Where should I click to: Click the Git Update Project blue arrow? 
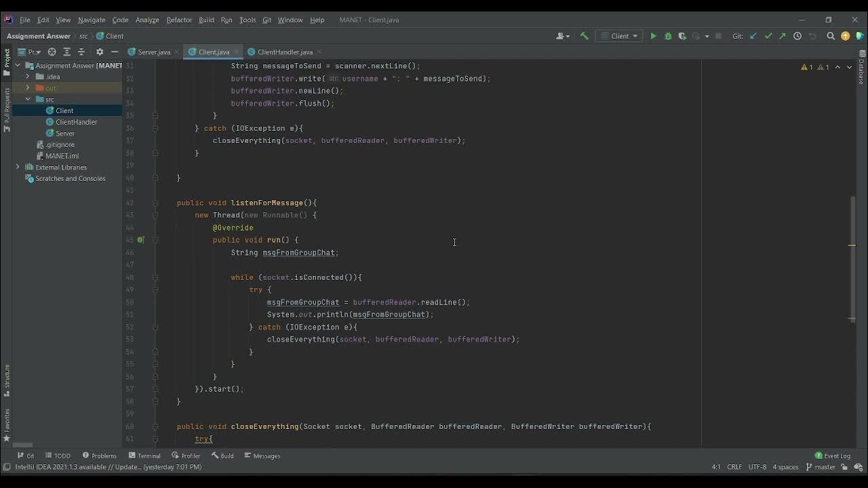click(x=753, y=36)
